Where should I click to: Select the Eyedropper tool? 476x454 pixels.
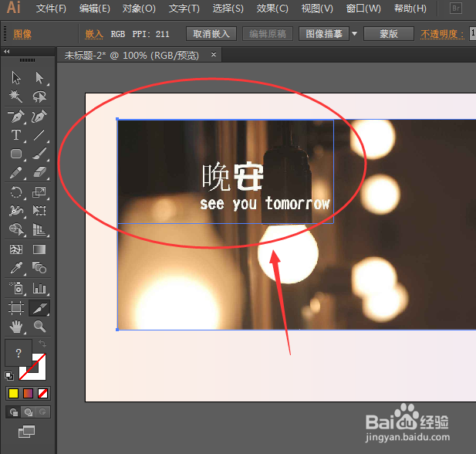pyautogui.click(x=16, y=268)
